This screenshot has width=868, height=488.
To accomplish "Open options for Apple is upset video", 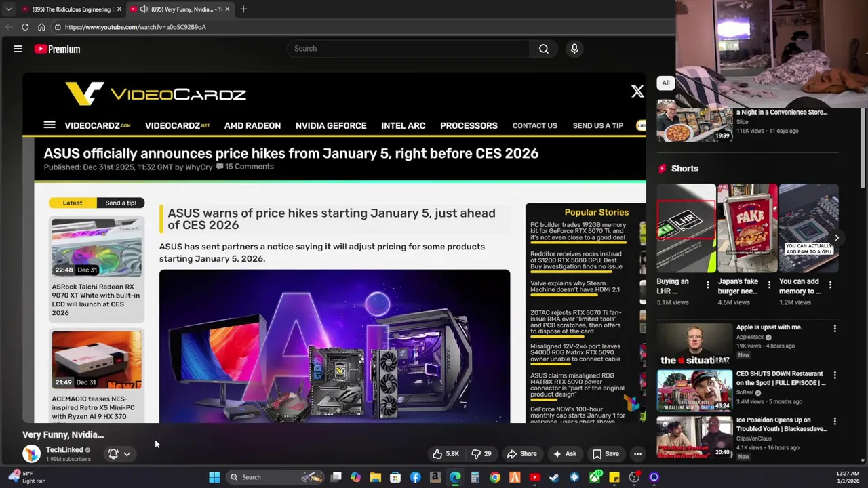I will tap(835, 329).
